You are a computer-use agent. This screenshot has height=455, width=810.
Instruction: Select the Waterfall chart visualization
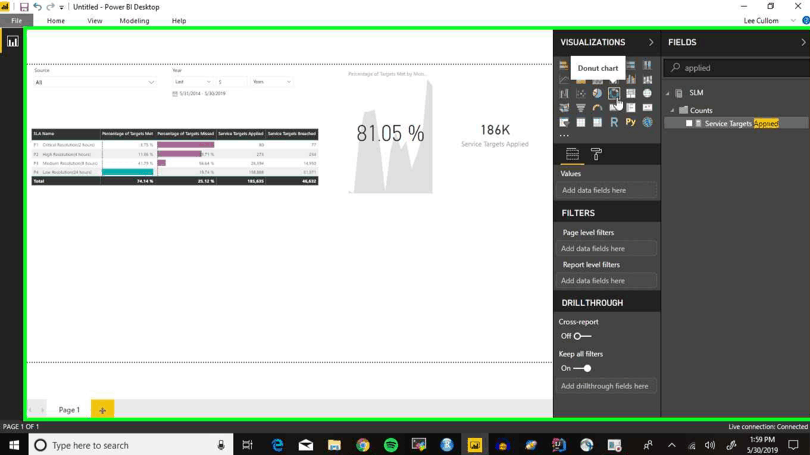(564, 93)
